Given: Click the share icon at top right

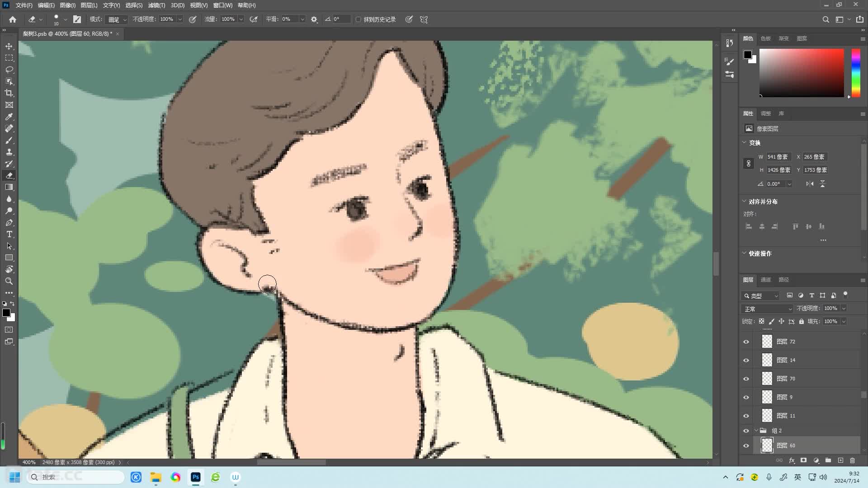Looking at the screenshot, I should pyautogui.click(x=860, y=19).
